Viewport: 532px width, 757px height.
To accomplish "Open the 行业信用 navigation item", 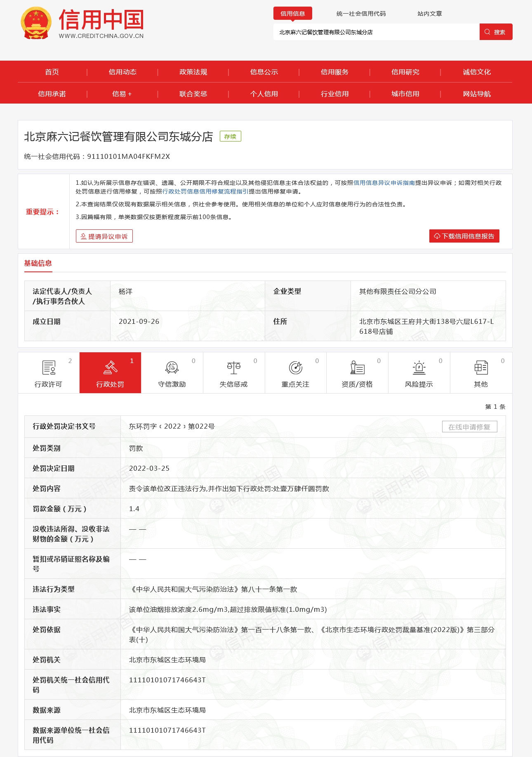I will coord(334,94).
